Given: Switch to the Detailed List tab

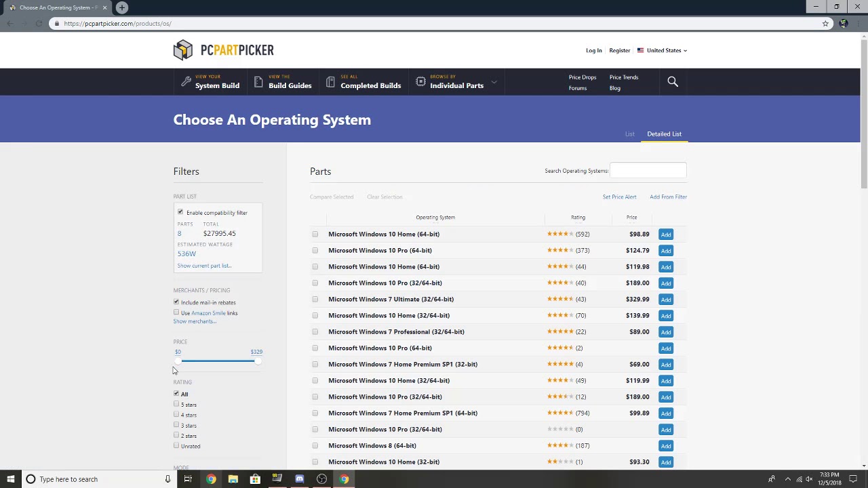Looking at the screenshot, I should 664,134.
